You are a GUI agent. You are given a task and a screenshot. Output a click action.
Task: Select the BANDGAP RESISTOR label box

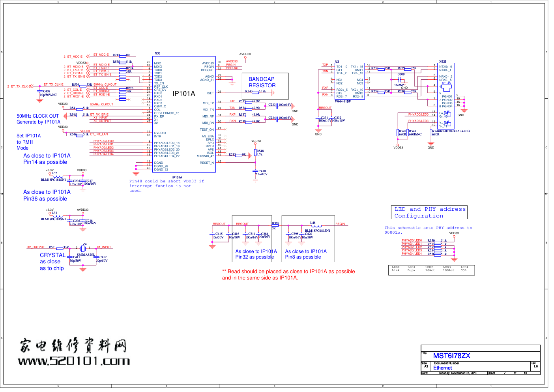(x=262, y=82)
